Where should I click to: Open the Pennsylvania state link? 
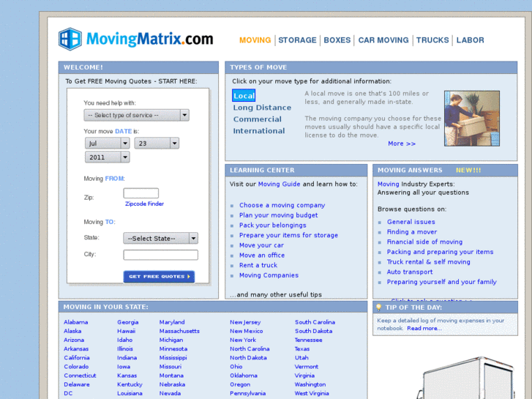pyautogui.click(x=247, y=394)
